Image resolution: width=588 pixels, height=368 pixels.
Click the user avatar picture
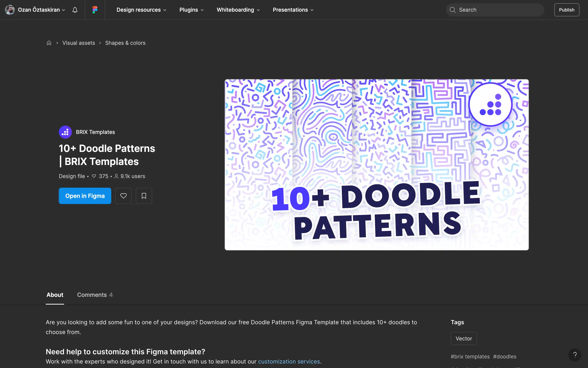click(10, 10)
